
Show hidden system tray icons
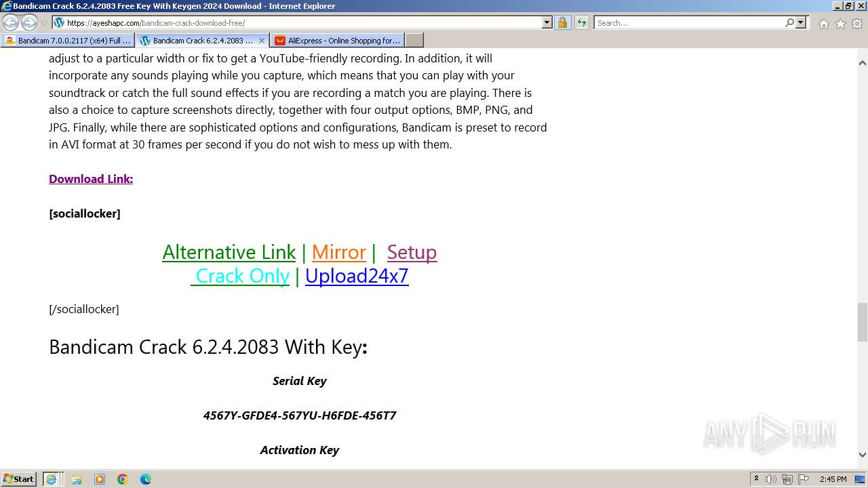(756, 479)
